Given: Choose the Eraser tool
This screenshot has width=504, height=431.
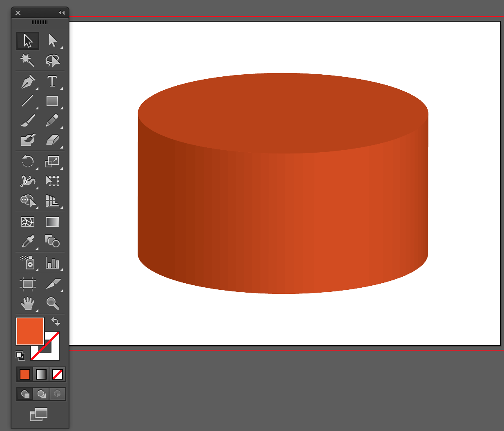Looking at the screenshot, I should [52, 140].
